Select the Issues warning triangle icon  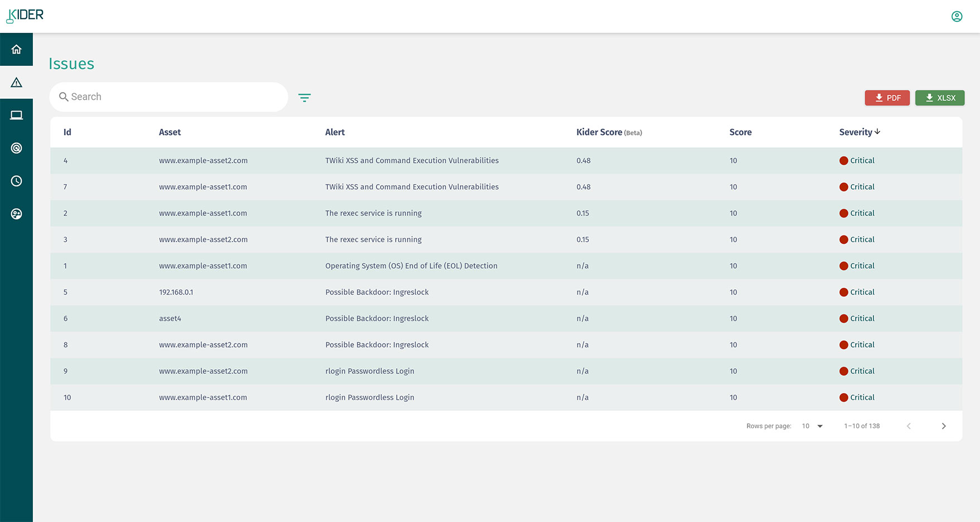(x=16, y=83)
